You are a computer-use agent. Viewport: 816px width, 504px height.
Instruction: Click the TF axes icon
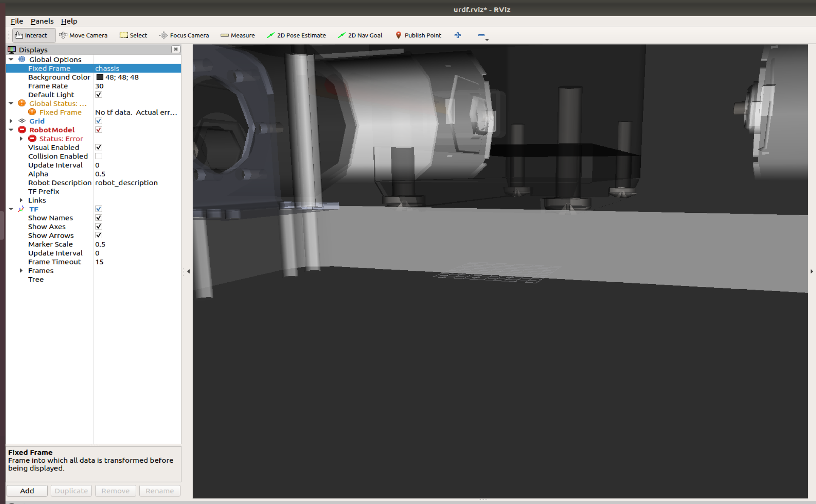pos(22,209)
